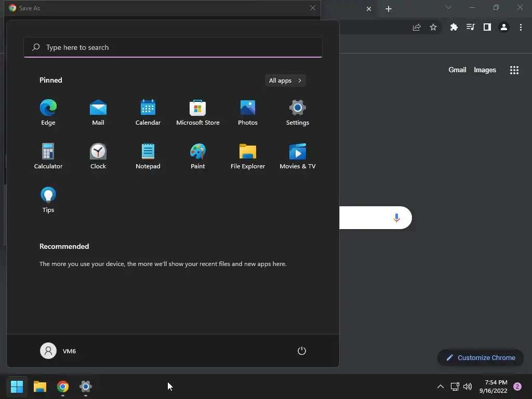Open the clock and date flyout
The height and width of the screenshot is (399, 532).
(494, 387)
